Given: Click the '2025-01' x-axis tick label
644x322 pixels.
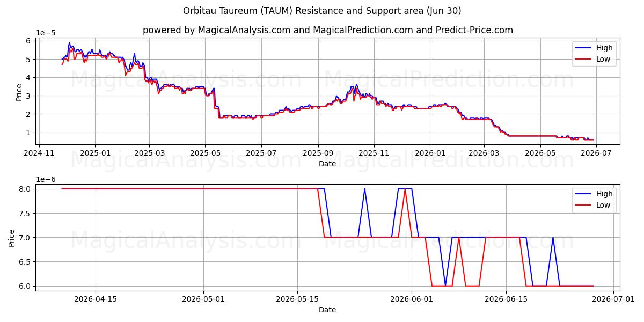Looking at the screenshot, I should pos(95,153).
